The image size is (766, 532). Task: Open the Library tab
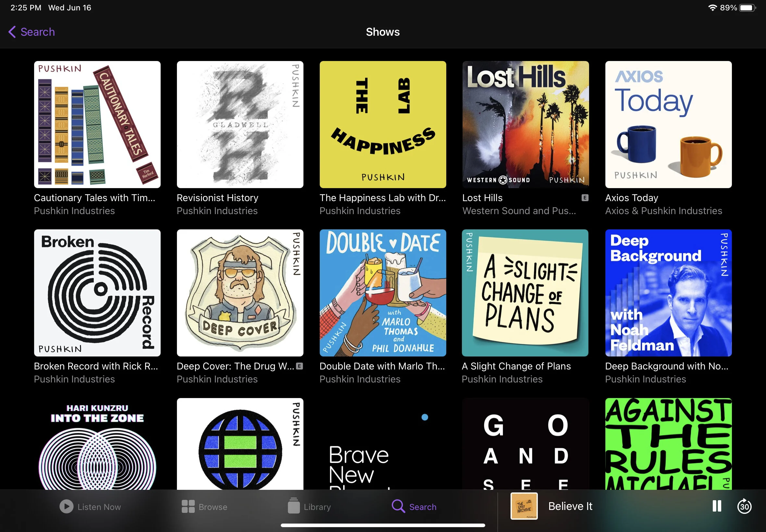point(309,507)
